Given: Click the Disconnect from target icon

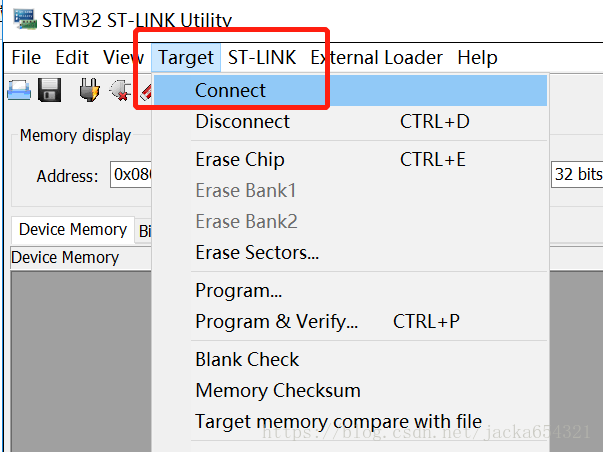Looking at the screenshot, I should pos(120,92).
